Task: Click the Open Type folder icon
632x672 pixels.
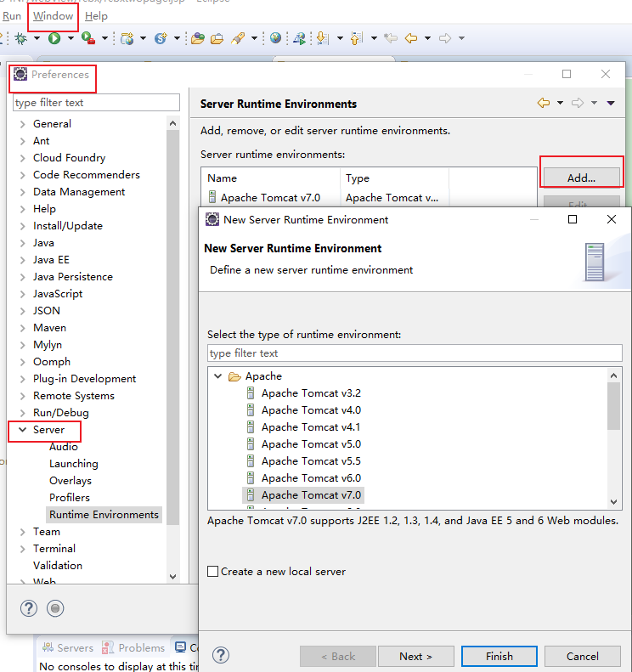Action: (198, 38)
